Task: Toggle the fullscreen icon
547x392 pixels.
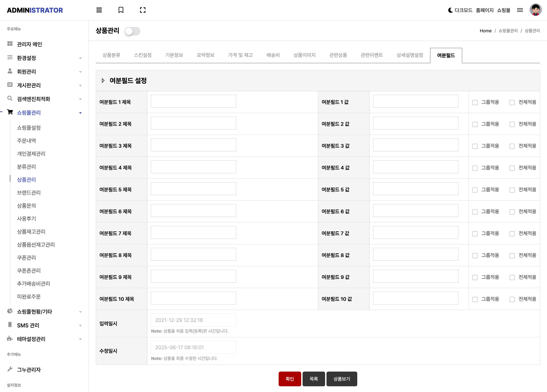Action: pos(143,10)
